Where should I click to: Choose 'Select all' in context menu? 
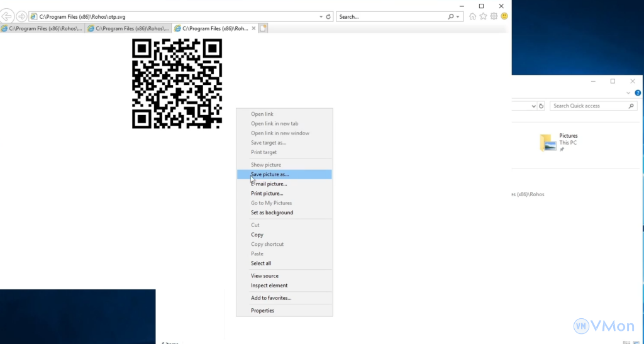coord(284,264)
